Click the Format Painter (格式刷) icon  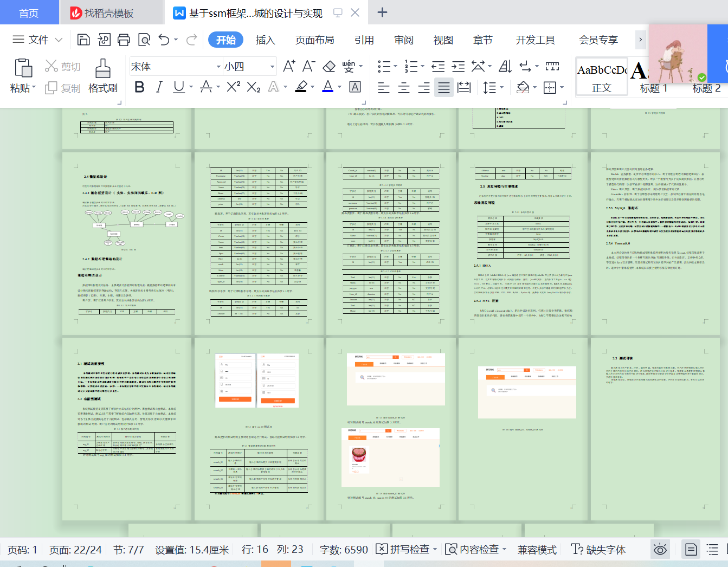point(103,68)
